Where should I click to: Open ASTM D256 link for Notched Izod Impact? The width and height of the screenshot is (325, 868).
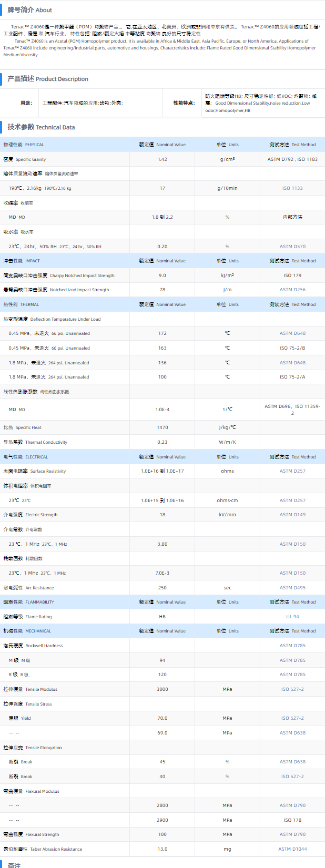292,290
